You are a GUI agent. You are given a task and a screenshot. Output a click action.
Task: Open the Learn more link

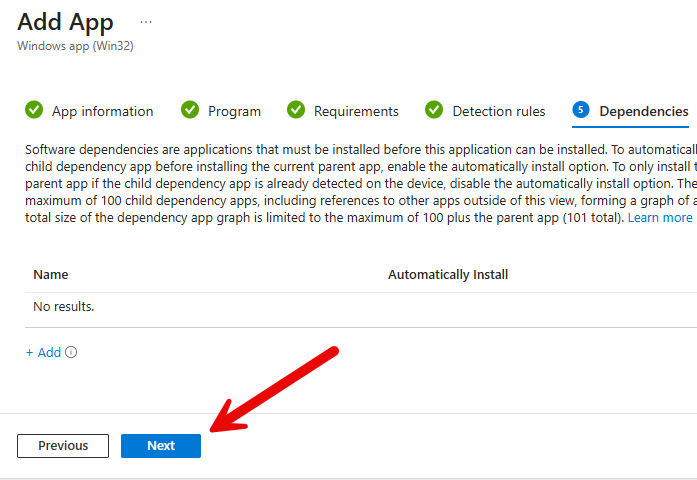coord(659,217)
